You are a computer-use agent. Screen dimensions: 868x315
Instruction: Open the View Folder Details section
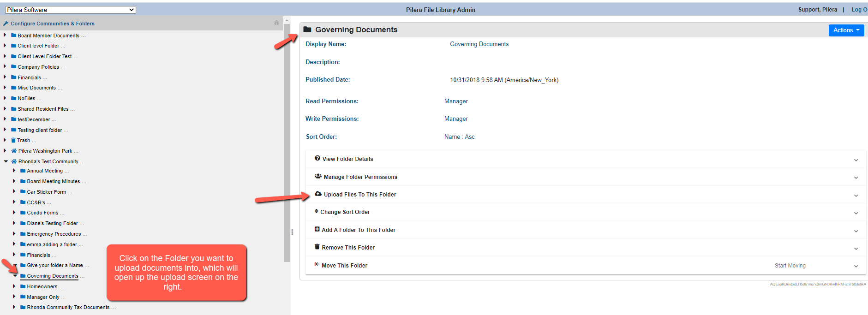(x=586, y=159)
